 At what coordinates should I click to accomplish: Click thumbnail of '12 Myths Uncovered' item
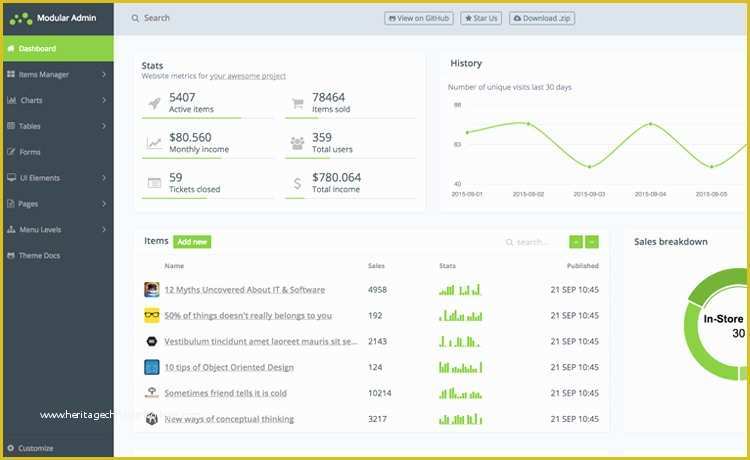coord(152,289)
